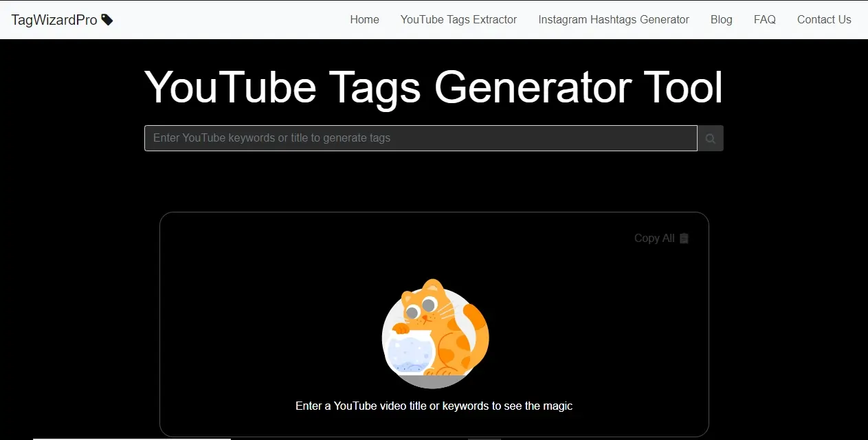The image size is (868, 440).
Task: Open the Blog page
Action: [722, 20]
